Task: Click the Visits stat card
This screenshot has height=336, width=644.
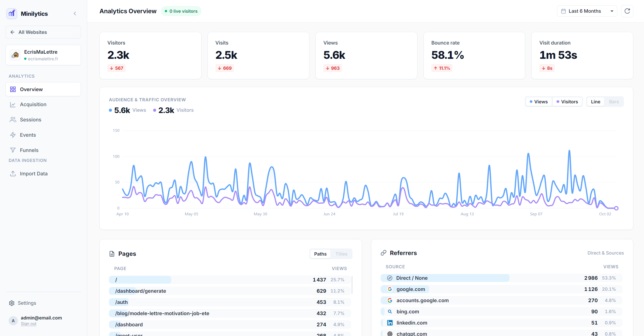Action: [258, 55]
